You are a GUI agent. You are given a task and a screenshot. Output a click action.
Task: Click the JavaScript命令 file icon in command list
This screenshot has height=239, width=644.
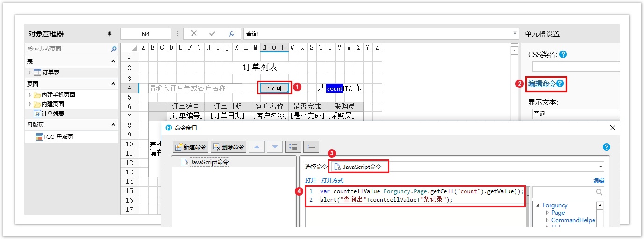(x=185, y=162)
